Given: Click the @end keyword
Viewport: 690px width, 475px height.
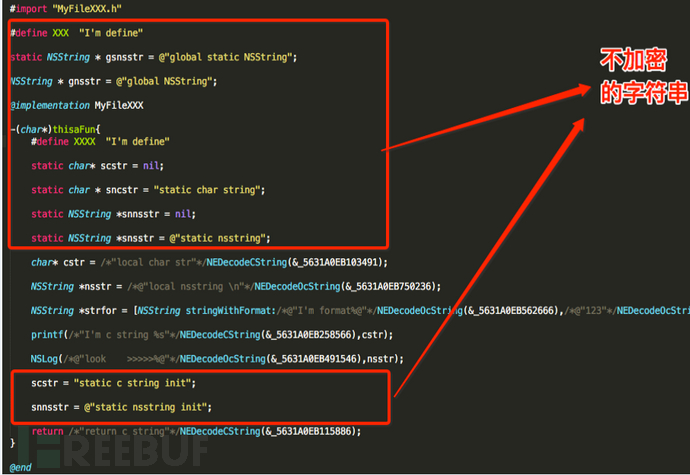Looking at the screenshot, I should click(x=21, y=468).
